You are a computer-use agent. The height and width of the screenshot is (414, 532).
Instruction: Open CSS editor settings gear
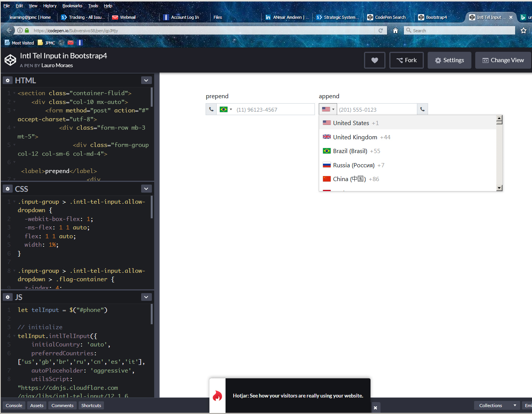[x=8, y=189]
